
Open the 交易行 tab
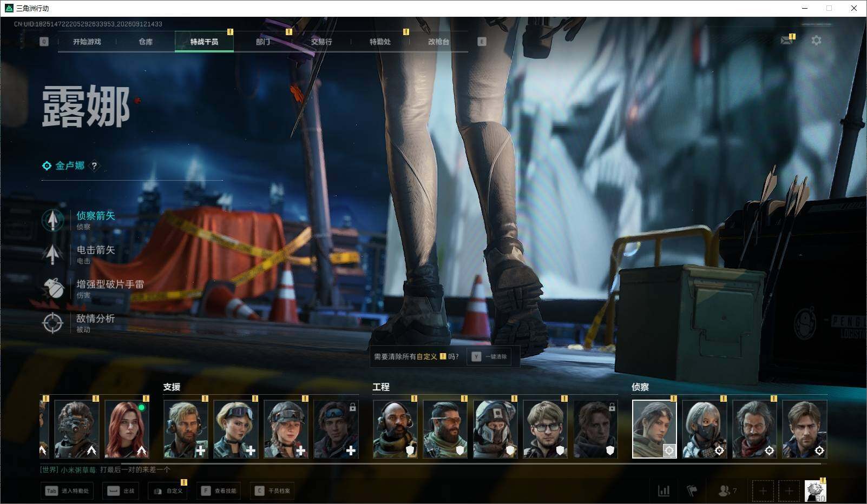click(321, 42)
